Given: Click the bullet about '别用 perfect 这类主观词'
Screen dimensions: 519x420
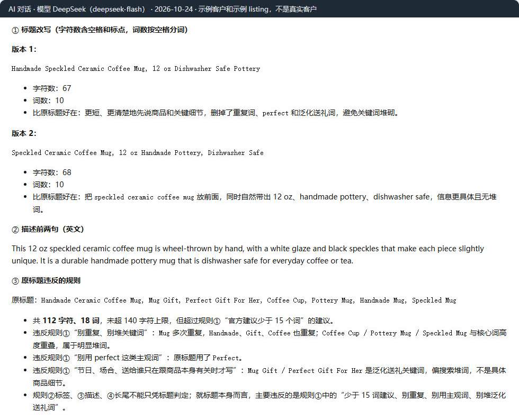Looking at the screenshot, I should (x=139, y=358).
